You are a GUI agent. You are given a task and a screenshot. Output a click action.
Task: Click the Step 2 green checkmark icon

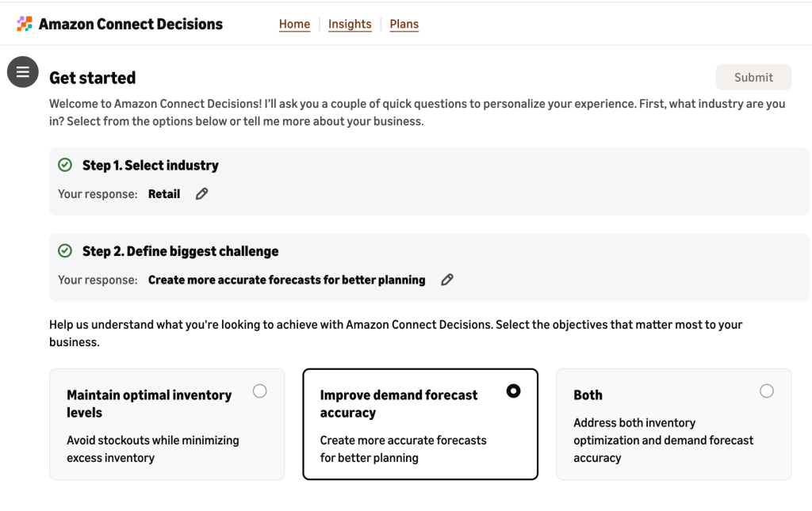point(65,251)
